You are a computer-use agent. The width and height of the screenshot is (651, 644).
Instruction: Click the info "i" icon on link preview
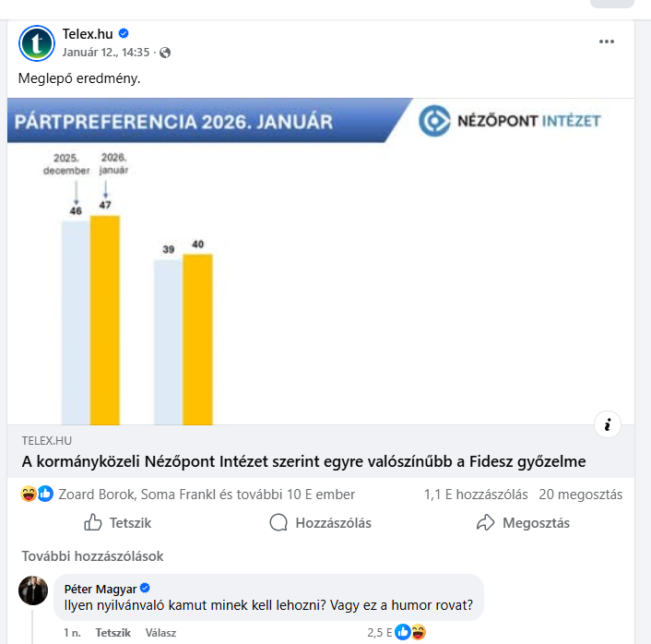coord(608,424)
